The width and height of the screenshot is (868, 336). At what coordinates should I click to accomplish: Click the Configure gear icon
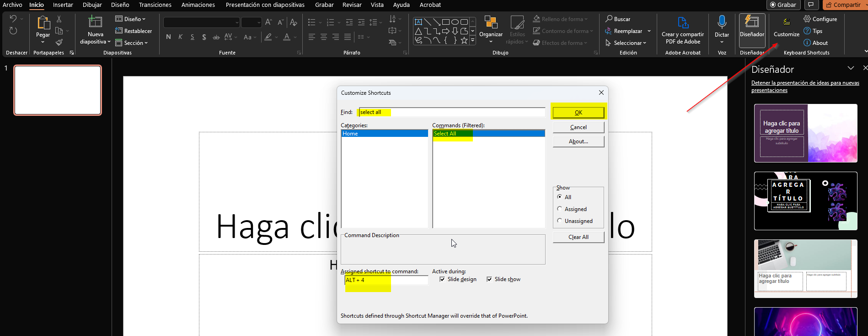(807, 19)
